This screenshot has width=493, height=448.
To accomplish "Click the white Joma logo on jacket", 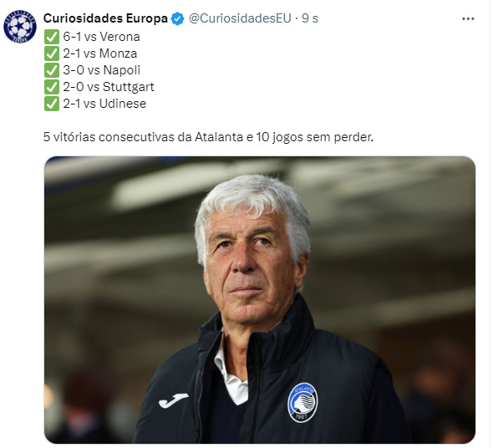I will pyautogui.click(x=173, y=400).
